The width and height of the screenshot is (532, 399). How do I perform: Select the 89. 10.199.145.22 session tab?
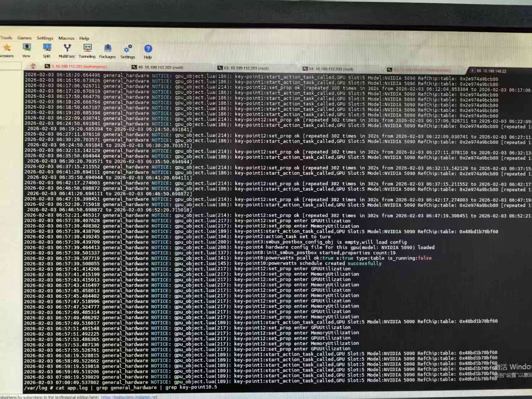[491, 71]
